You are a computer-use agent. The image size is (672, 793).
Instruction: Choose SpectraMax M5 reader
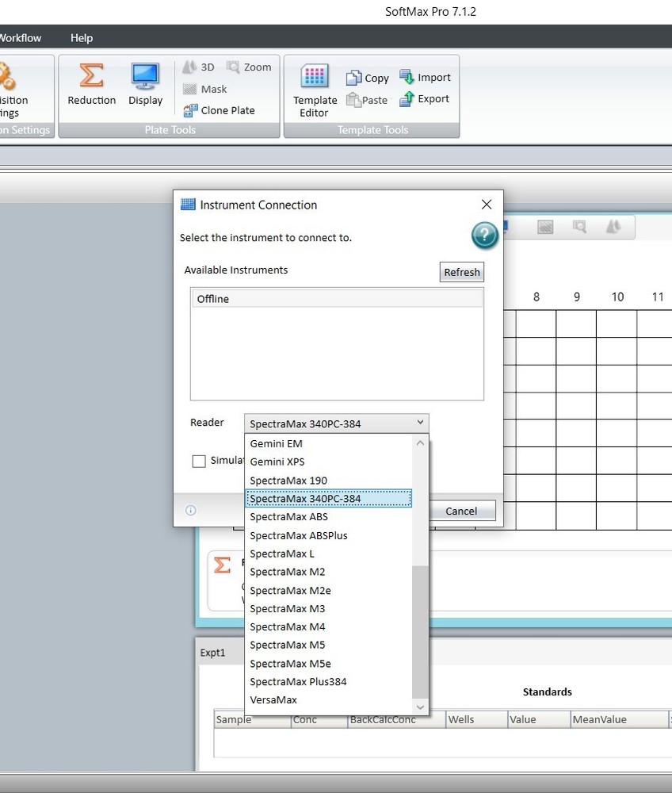point(328,646)
